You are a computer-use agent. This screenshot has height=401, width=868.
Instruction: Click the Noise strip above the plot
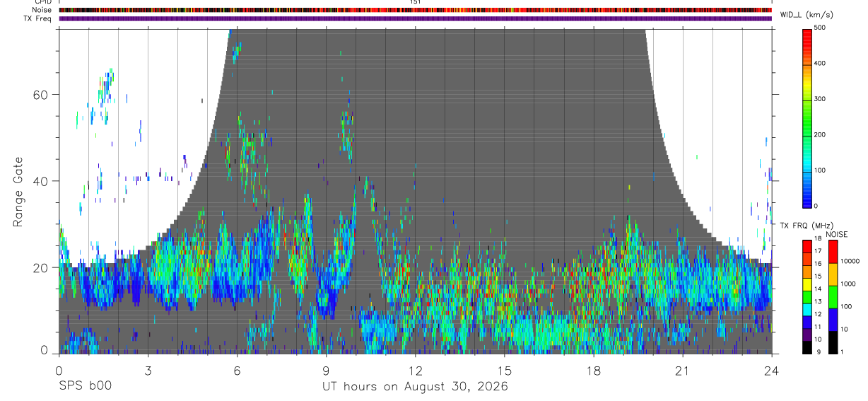(x=415, y=11)
